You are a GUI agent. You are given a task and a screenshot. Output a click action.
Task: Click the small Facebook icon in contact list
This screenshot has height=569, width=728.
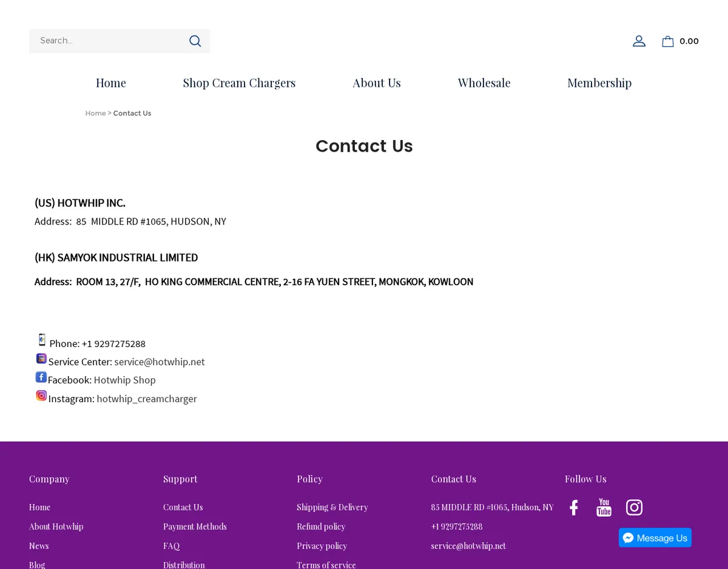[41, 377]
